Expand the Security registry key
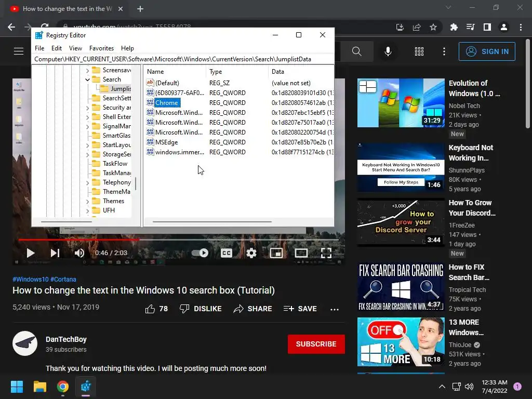532x399 pixels. click(87, 108)
